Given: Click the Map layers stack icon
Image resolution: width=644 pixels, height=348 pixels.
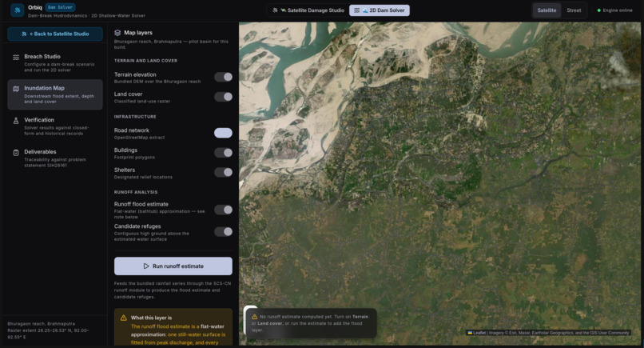Looking at the screenshot, I should pos(117,33).
